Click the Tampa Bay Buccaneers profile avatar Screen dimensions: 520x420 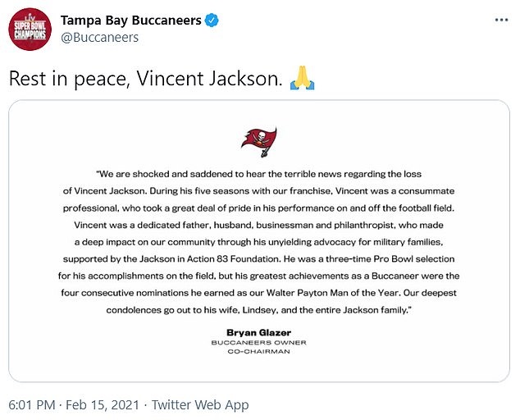point(29,30)
